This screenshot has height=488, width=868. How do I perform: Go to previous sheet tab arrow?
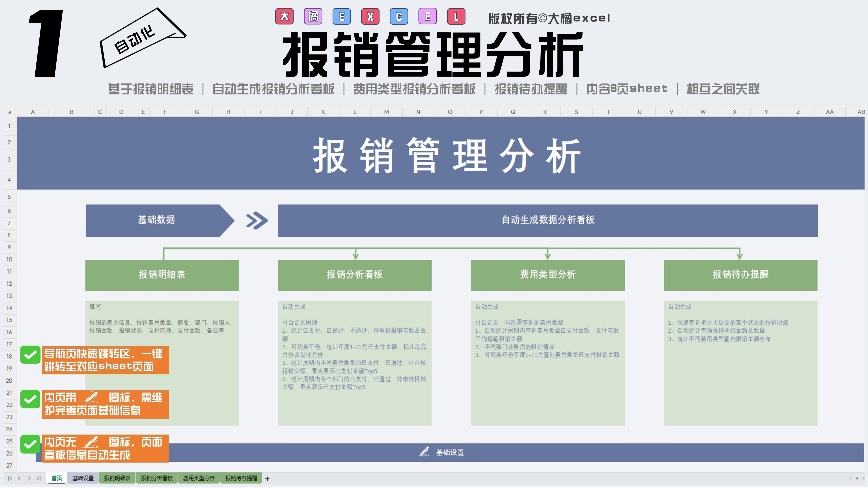click(19, 478)
